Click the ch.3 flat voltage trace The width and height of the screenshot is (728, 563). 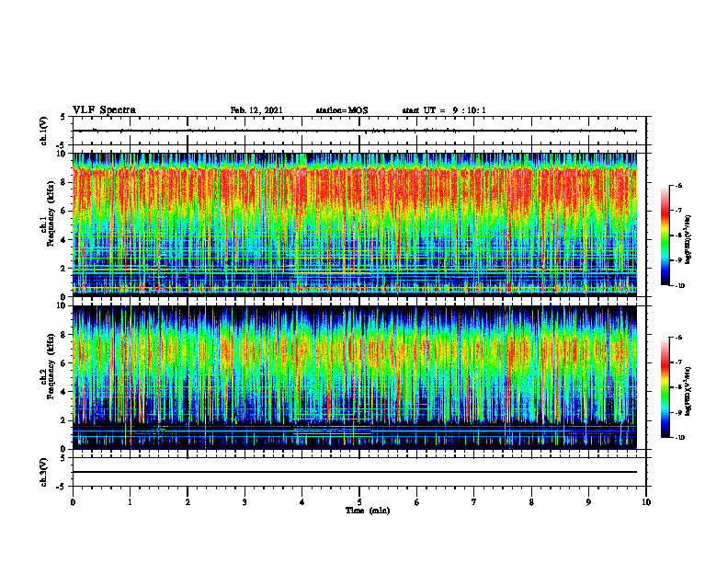tap(355, 472)
